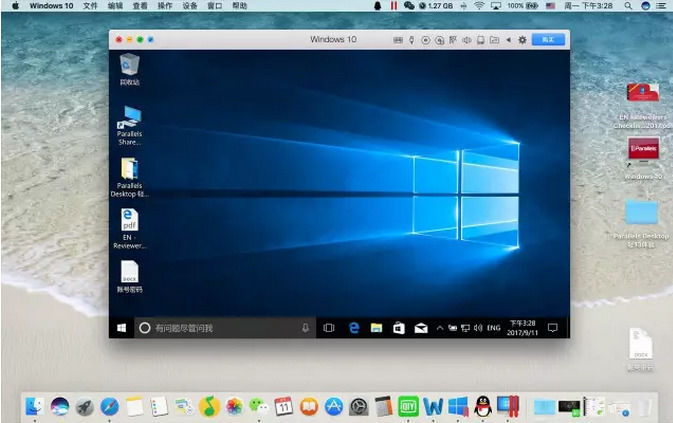Open the Windows 10 application menu in menu bar
This screenshot has width=673, height=423.
[52, 6]
